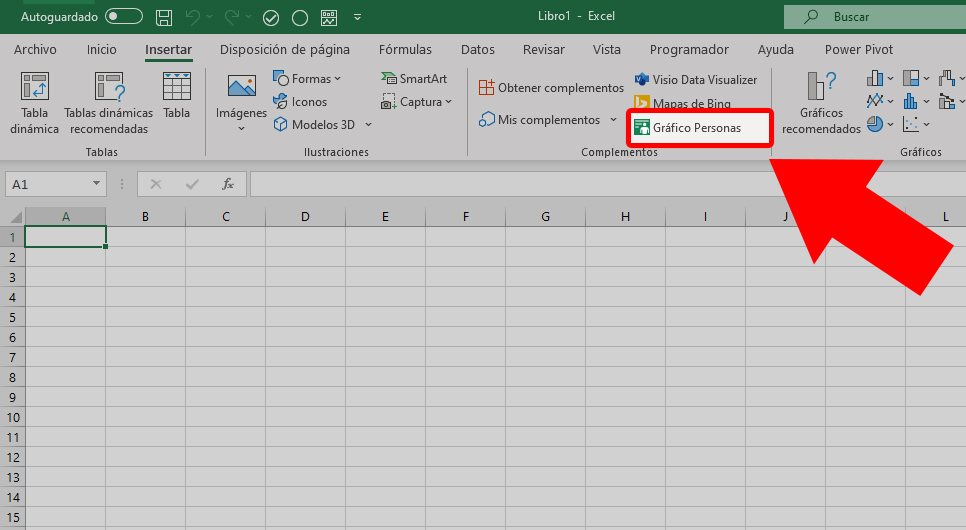
Task: Switch to the Fórmulas tab
Action: pos(405,50)
